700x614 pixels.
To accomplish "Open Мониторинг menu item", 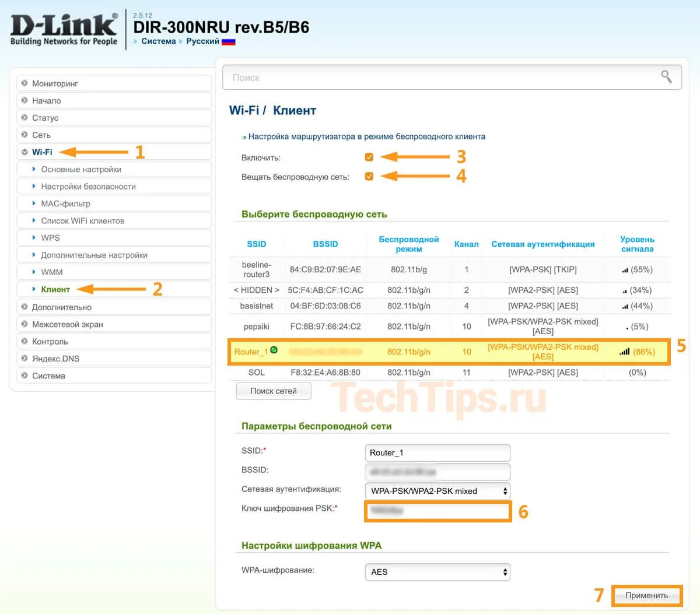I will pos(114,83).
